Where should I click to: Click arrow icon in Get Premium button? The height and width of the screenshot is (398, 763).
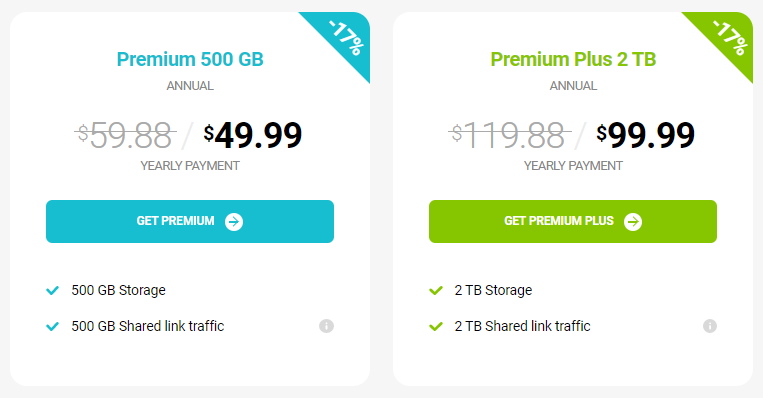click(x=234, y=222)
